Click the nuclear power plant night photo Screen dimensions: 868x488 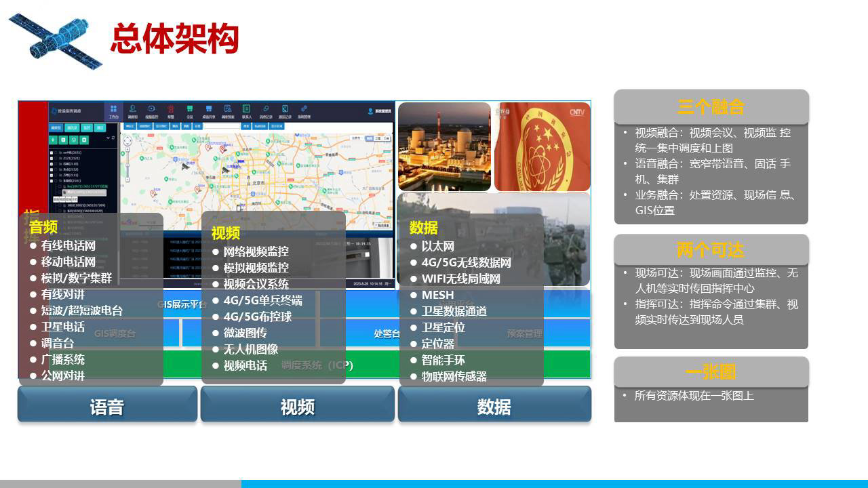coord(444,146)
